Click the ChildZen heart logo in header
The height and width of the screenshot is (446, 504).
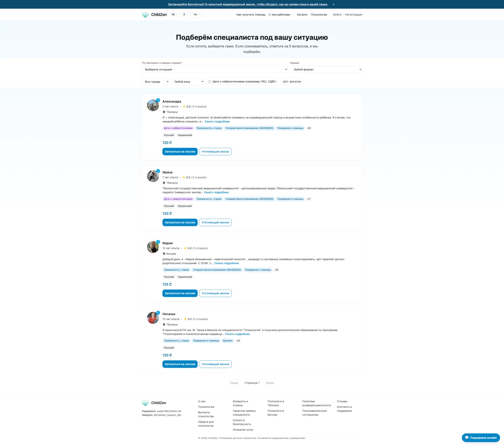pyautogui.click(x=145, y=14)
